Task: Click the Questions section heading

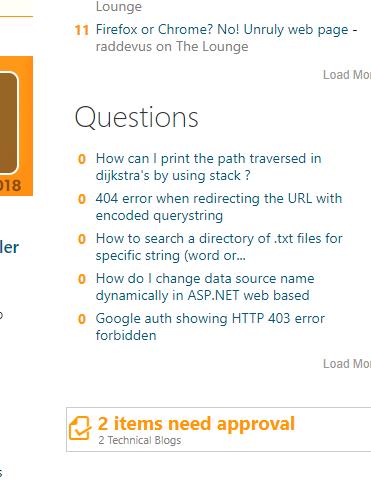Action: (137, 118)
